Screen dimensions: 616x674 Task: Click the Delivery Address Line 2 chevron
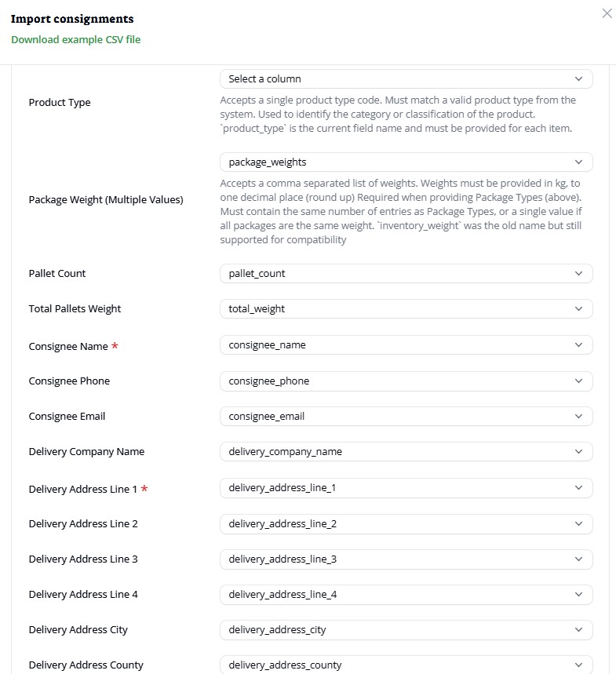578,524
